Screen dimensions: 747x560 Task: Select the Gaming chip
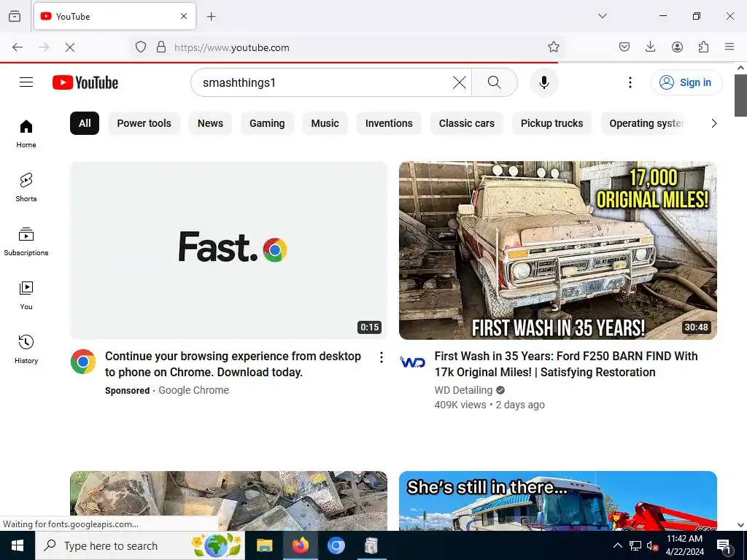[x=267, y=123]
